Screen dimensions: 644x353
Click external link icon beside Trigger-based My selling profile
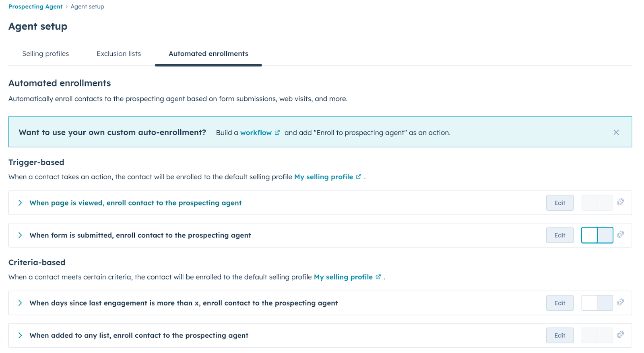point(358,176)
